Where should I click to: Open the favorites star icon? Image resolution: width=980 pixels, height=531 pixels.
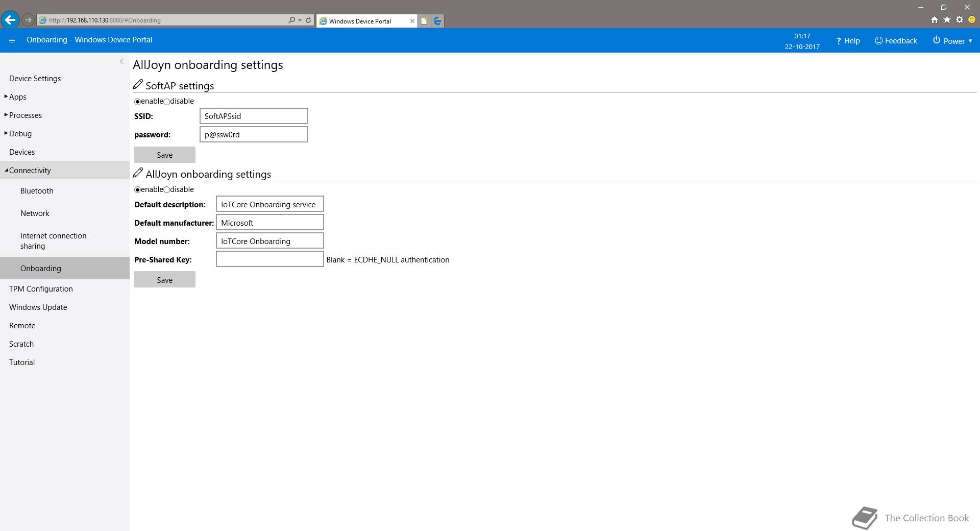tap(947, 20)
